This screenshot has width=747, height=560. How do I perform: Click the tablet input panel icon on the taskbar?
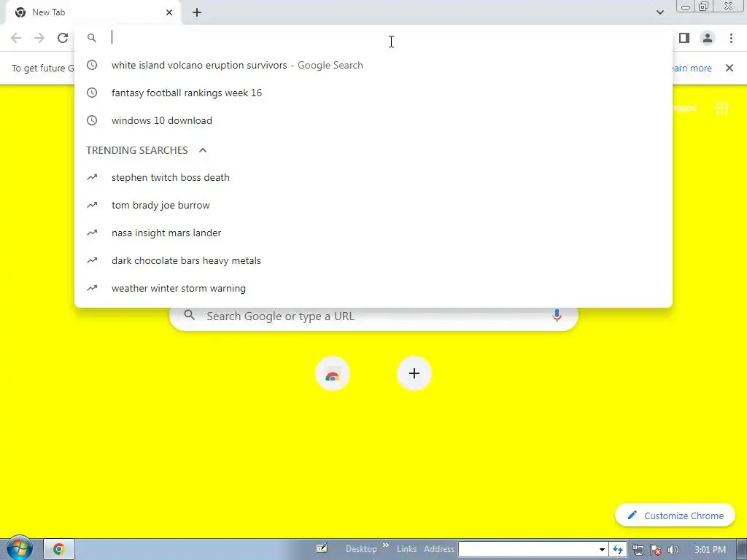pyautogui.click(x=322, y=548)
